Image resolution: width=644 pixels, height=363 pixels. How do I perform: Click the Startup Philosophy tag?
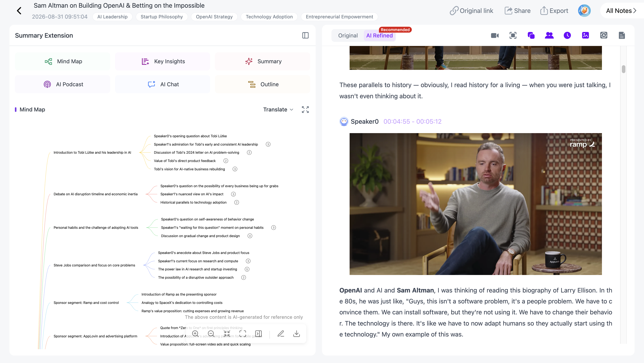click(161, 17)
